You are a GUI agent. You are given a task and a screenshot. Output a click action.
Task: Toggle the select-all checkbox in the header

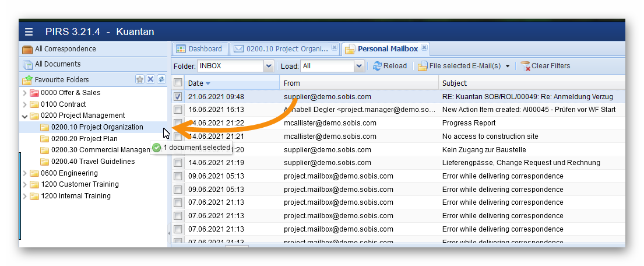tap(178, 83)
